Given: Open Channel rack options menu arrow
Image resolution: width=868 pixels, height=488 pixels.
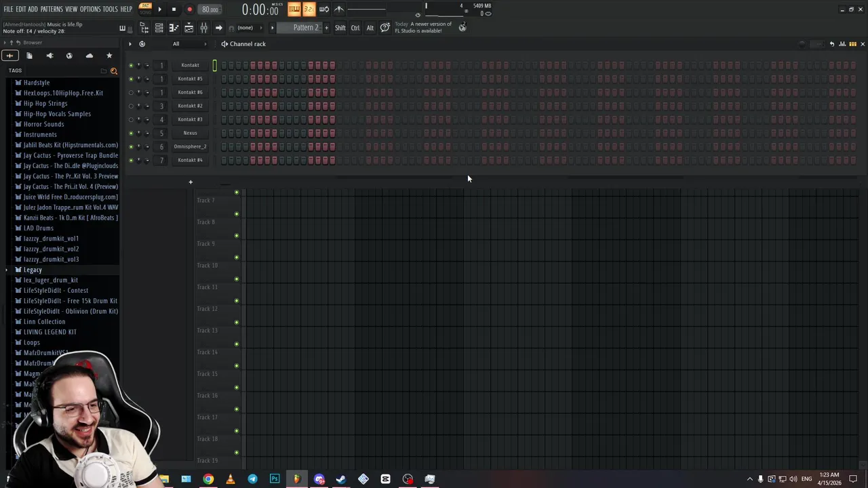Looking at the screenshot, I should coord(130,44).
